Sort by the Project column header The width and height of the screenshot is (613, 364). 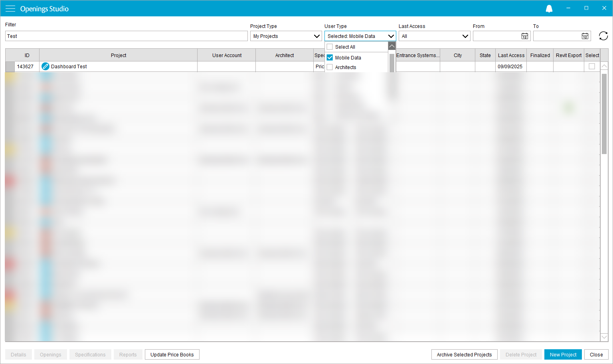pos(119,55)
